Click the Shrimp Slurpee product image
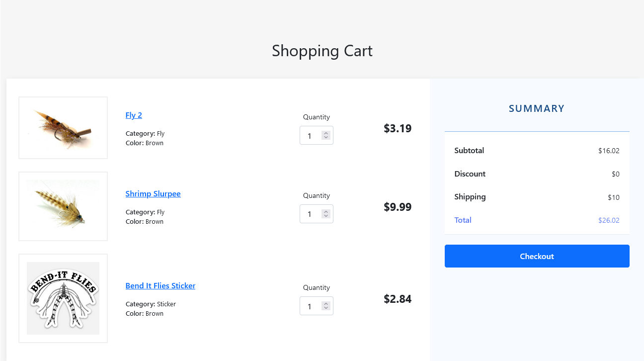This screenshot has height=361, width=644. (x=63, y=206)
